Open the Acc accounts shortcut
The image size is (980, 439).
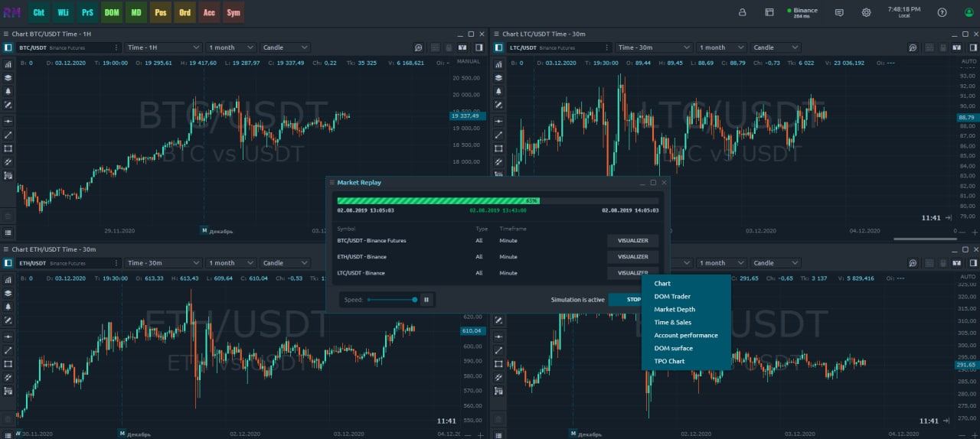click(209, 12)
